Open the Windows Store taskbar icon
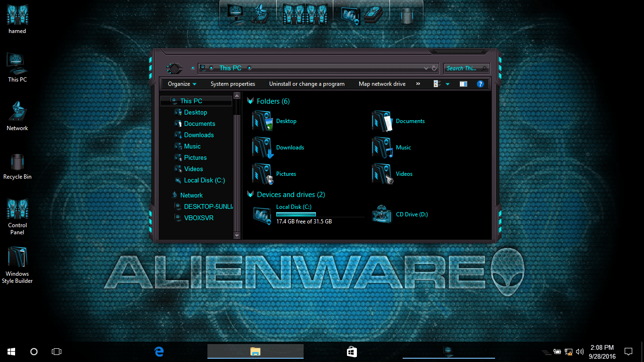The image size is (644, 362). point(351,351)
